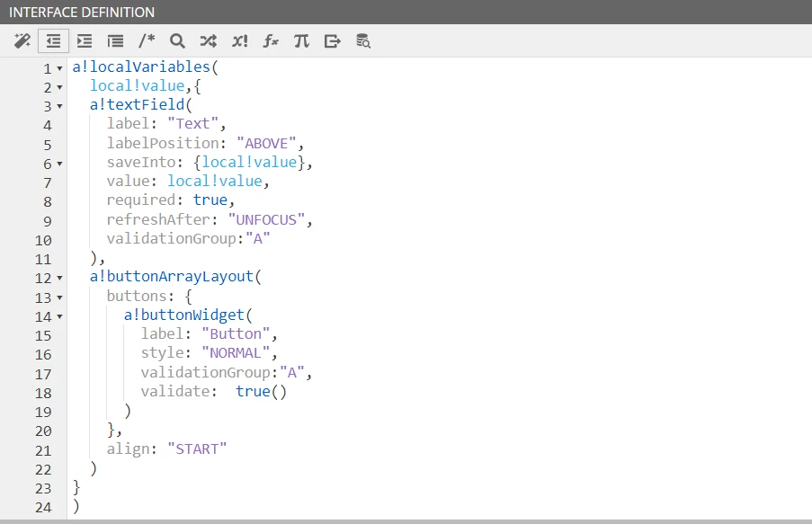Viewport: 812px width, 524px height.
Task: Click the saveInto parameter name
Action: [x=141, y=162]
